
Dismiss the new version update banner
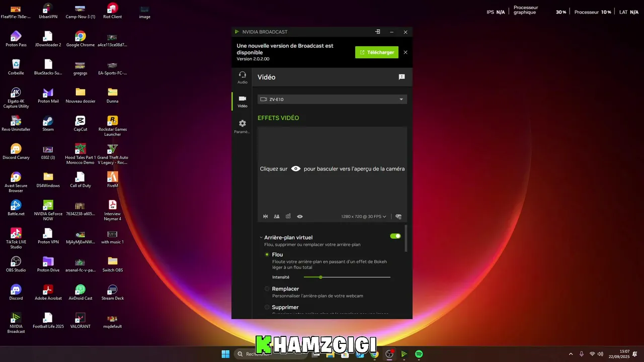pos(406,52)
